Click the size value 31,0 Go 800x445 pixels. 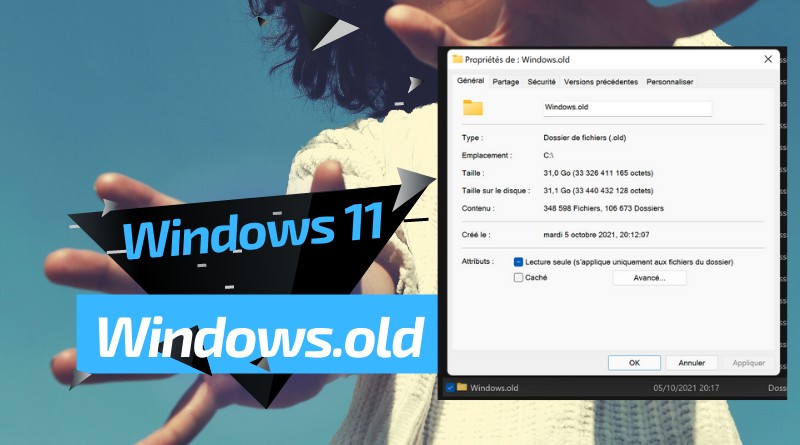point(598,173)
